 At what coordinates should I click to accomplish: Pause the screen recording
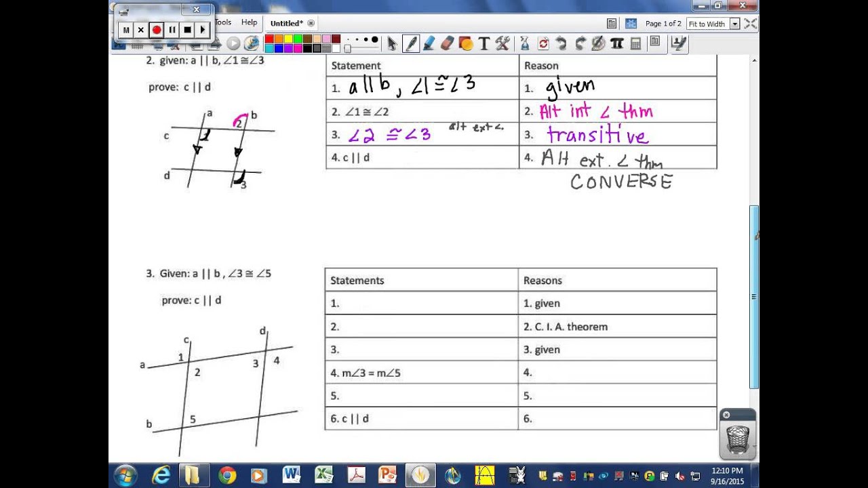pos(172,30)
